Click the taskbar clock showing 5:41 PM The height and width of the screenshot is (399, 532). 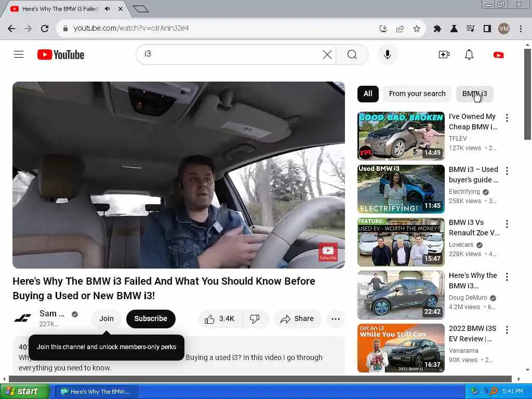513,391
